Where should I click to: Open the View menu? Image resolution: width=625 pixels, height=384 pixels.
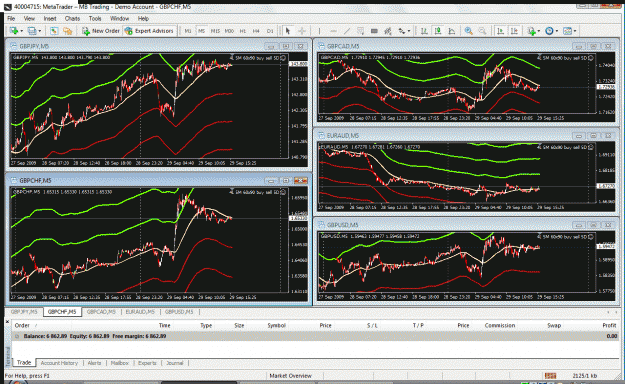pos(29,18)
